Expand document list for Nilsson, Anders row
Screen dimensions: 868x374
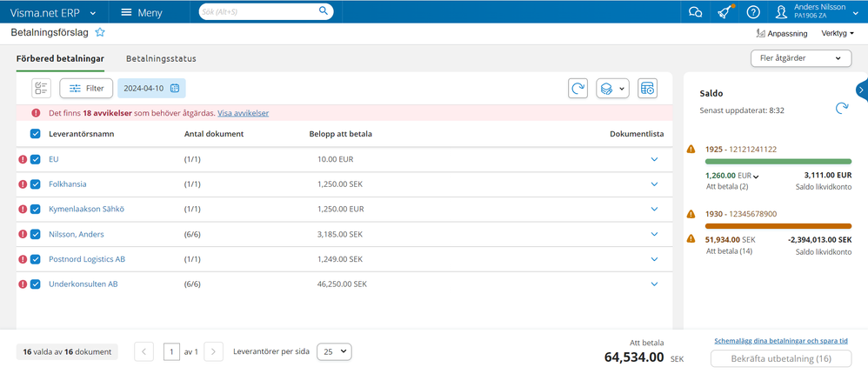coord(654,234)
